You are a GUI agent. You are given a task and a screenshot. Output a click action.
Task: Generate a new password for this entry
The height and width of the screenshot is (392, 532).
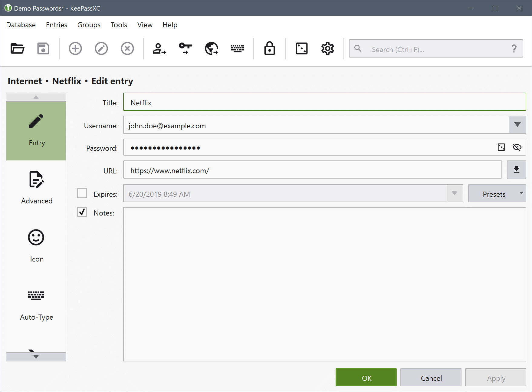tap(501, 147)
